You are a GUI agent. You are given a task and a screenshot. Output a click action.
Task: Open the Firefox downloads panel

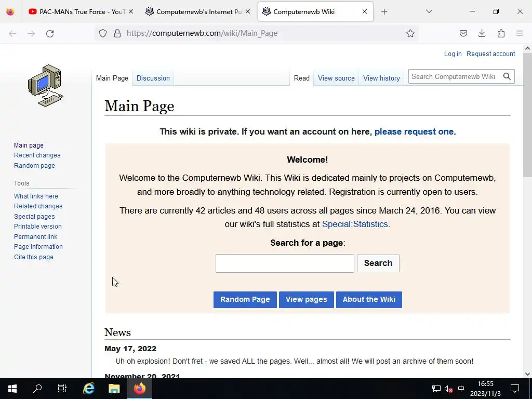pos(482,33)
